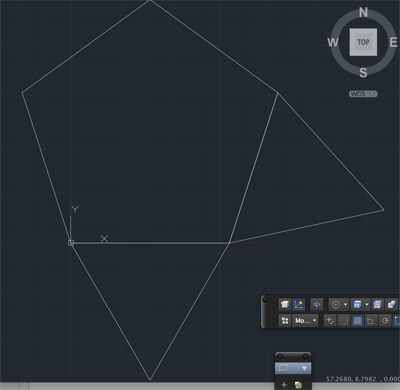This screenshot has height=390, width=400.
Task: Select the horizontal line along the X axis
Action: (x=150, y=243)
